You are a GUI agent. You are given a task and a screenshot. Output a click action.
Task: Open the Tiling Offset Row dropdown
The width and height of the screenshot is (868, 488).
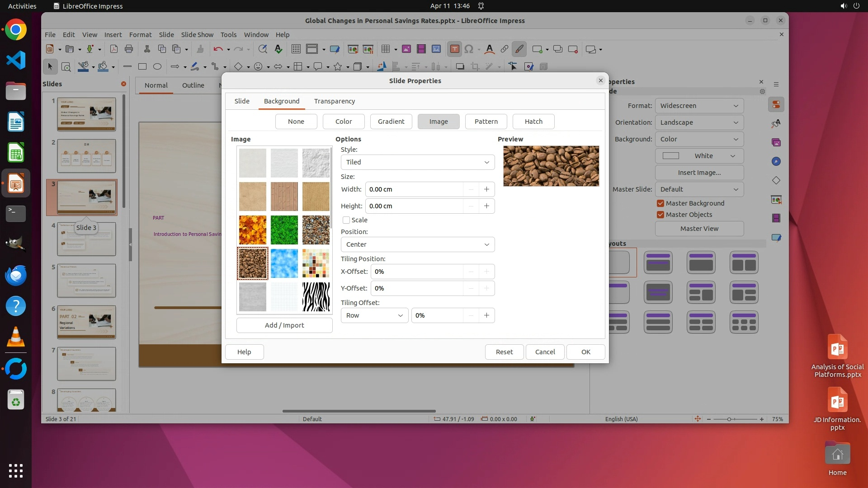(374, 315)
